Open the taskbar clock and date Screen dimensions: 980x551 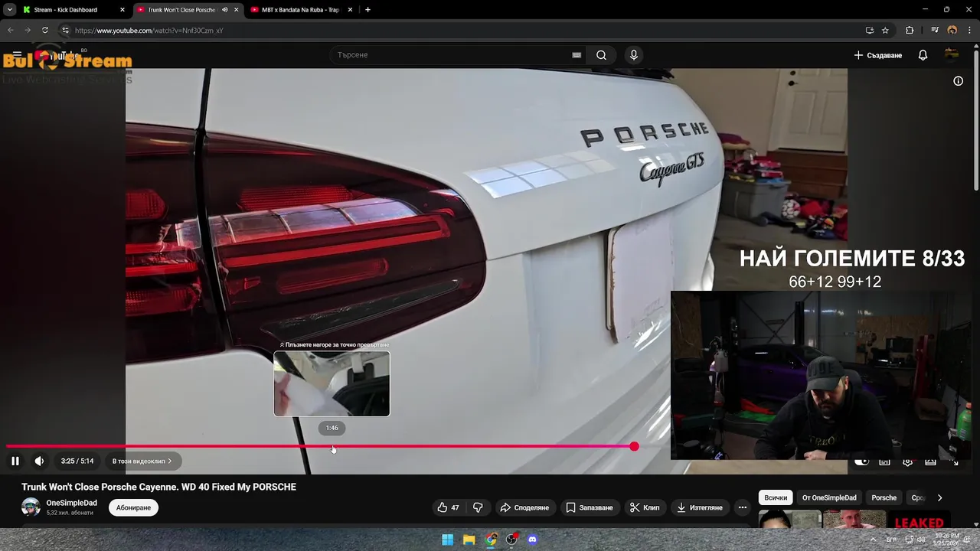tap(946, 540)
